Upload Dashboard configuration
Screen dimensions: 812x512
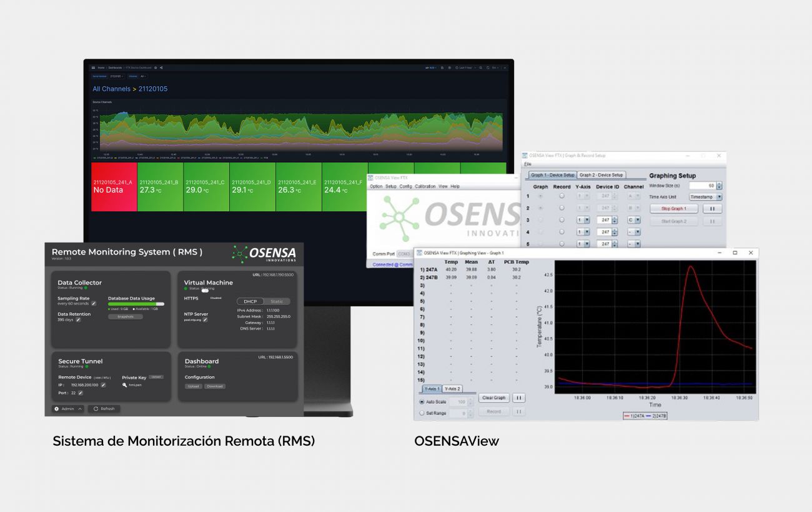pyautogui.click(x=193, y=386)
